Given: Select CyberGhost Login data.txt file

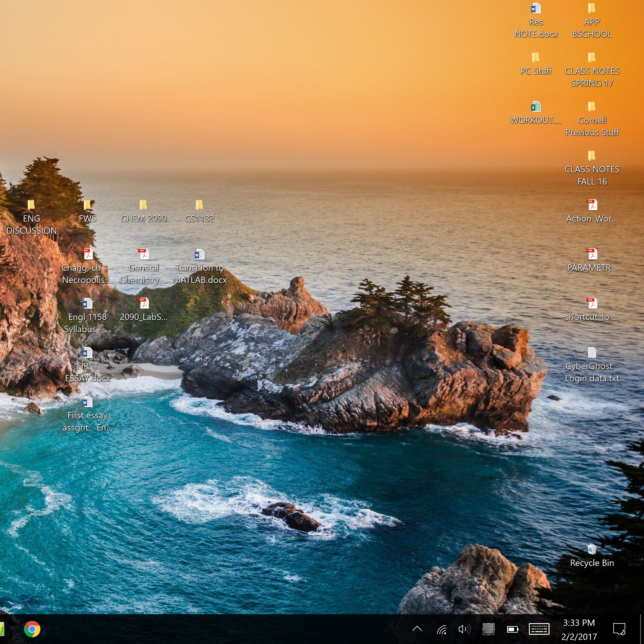Looking at the screenshot, I should [x=592, y=353].
